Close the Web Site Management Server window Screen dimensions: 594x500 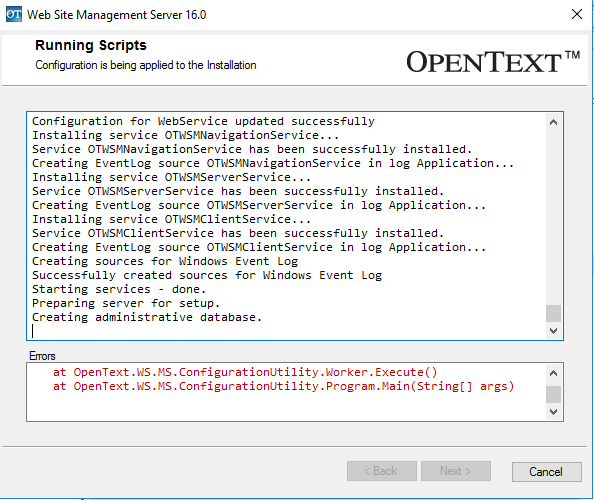click(x=577, y=14)
